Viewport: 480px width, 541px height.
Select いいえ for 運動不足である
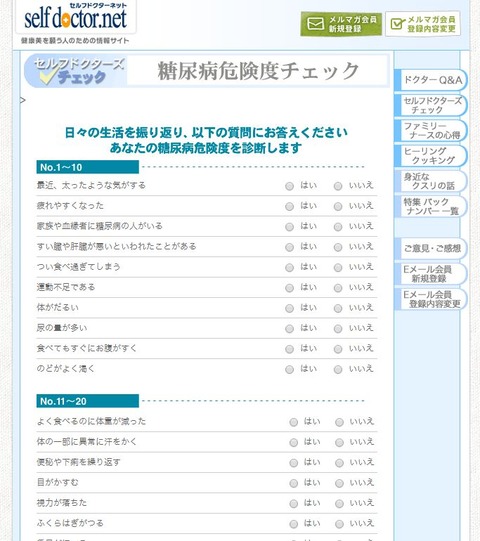point(338,288)
